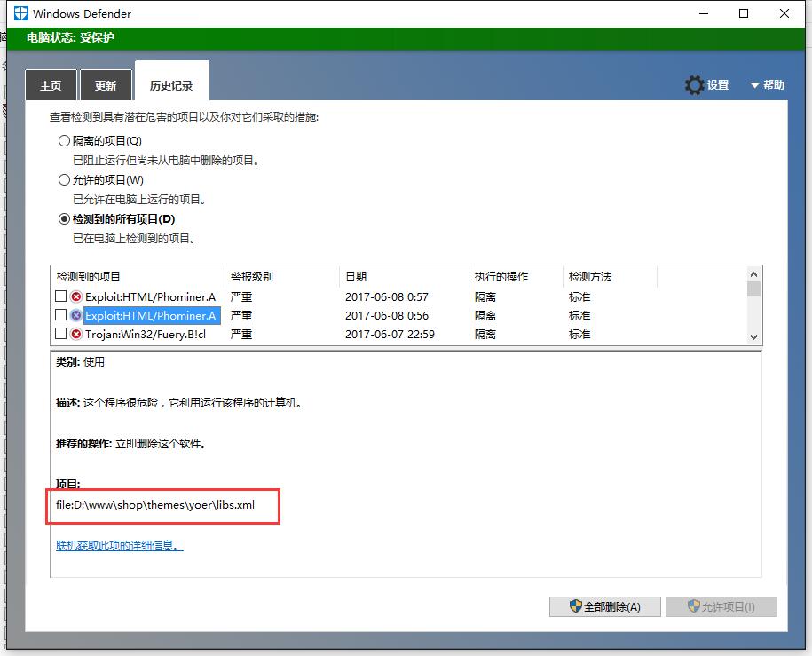The image size is (812, 656).
Task: Click threat icon on highlighted Phominer.A row
Action: point(76,315)
